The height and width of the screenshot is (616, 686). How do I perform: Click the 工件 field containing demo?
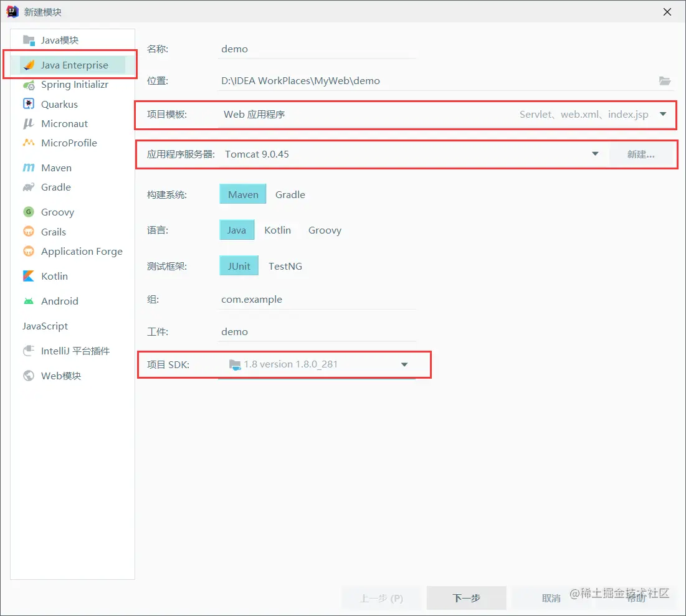[317, 331]
